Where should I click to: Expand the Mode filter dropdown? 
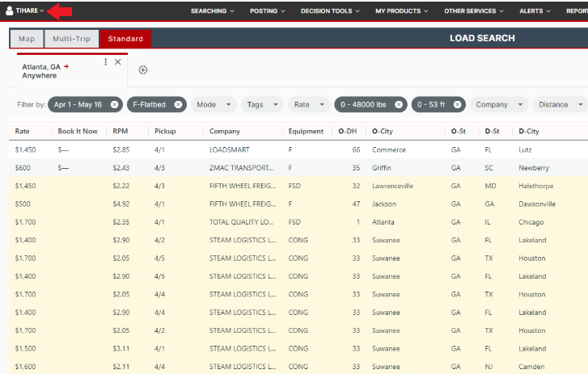(x=214, y=105)
